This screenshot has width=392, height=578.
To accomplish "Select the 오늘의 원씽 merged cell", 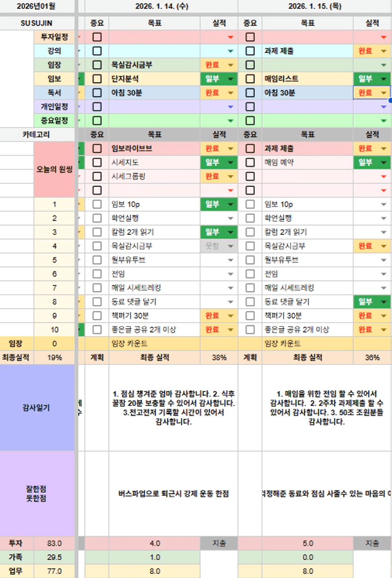I will 55,169.
